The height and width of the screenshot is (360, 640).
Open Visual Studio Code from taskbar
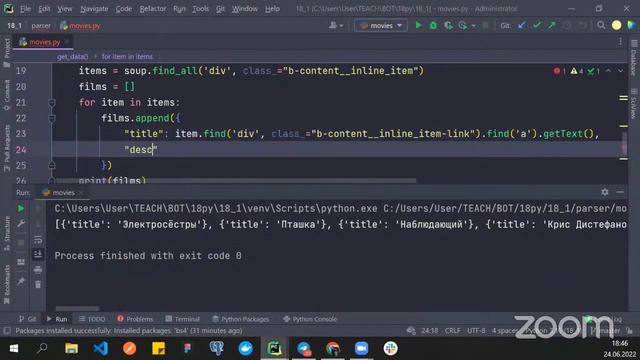coord(100,348)
